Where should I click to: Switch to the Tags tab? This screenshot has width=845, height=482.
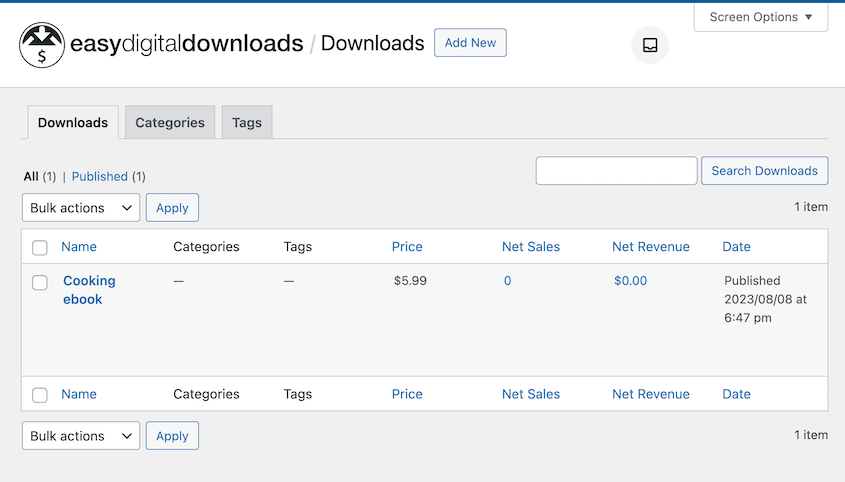pyautogui.click(x=247, y=122)
